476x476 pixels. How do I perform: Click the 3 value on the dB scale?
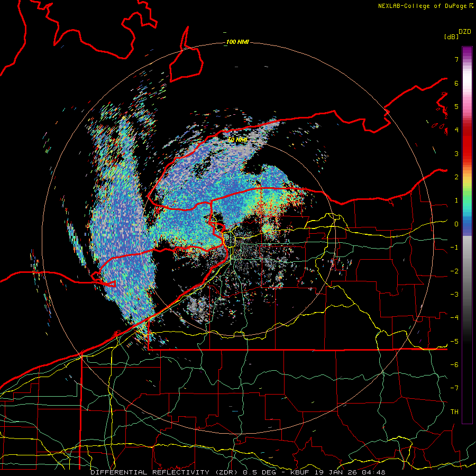[x=456, y=153]
